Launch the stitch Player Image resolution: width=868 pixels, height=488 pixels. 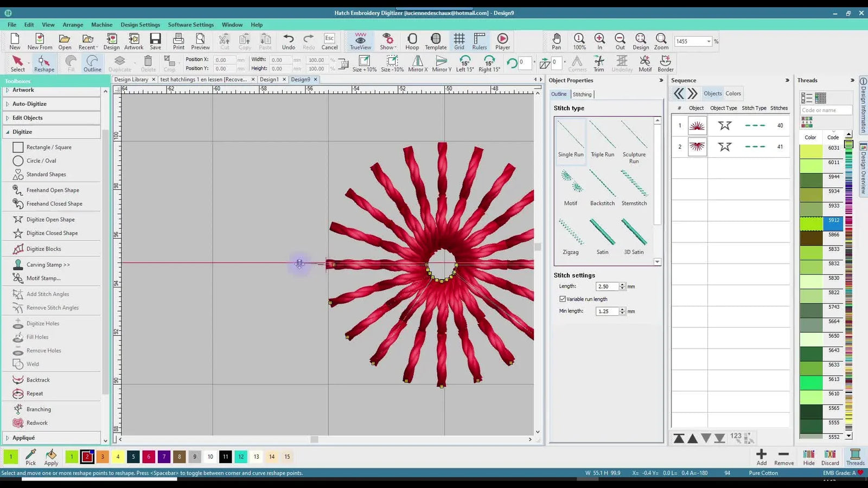pos(502,41)
